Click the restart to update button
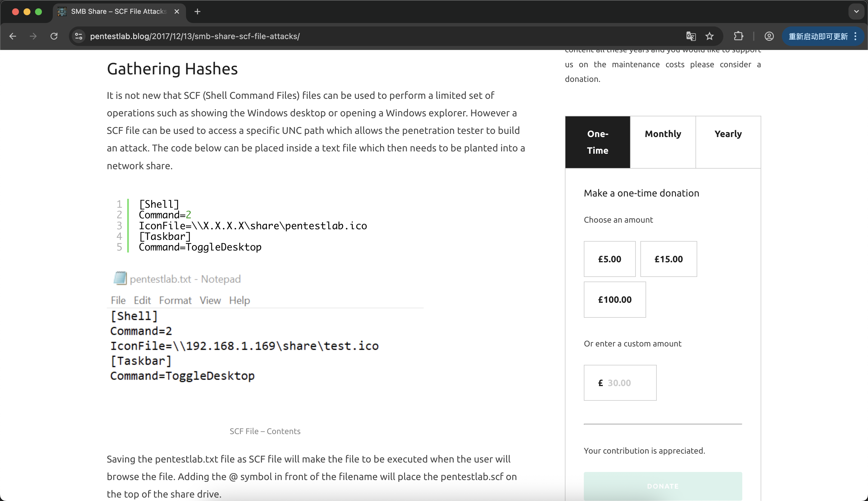Viewport: 868px width, 501px height. [x=818, y=36]
